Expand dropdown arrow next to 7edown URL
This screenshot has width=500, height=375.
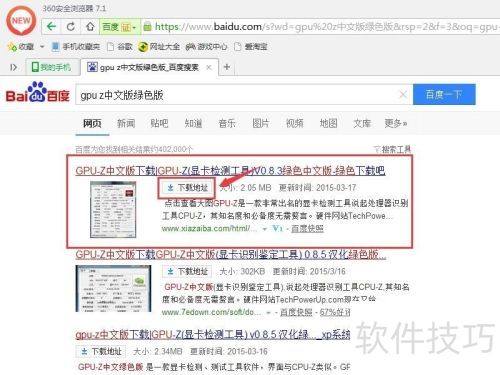tap(268, 313)
